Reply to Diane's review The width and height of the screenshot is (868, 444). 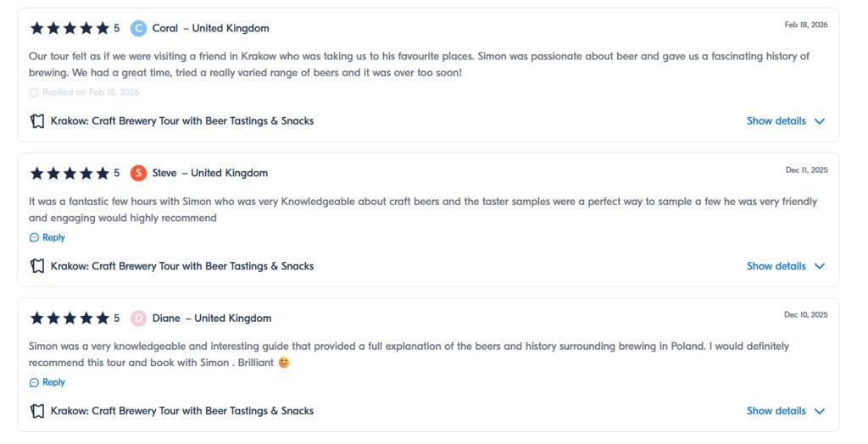tap(53, 383)
